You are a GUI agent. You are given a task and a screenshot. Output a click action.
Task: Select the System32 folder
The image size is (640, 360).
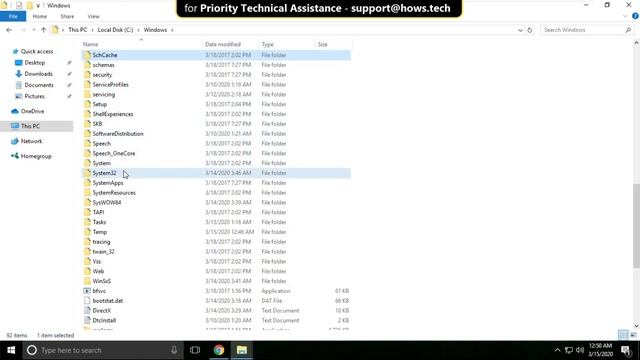pos(104,173)
